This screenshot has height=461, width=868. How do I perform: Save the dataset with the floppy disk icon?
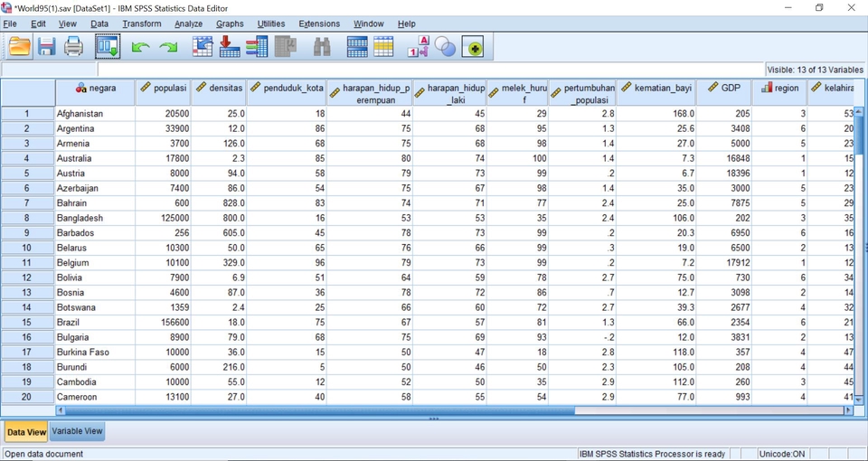(x=47, y=46)
